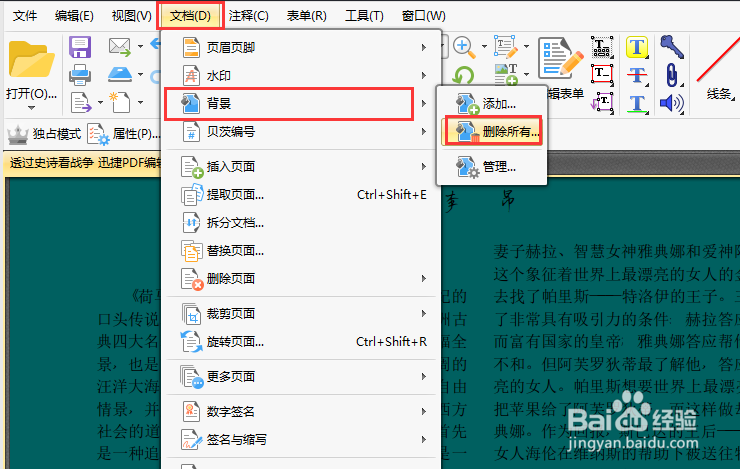Screen dimensions: 740x469
Task: Click the Print printer icon
Action: (x=80, y=75)
